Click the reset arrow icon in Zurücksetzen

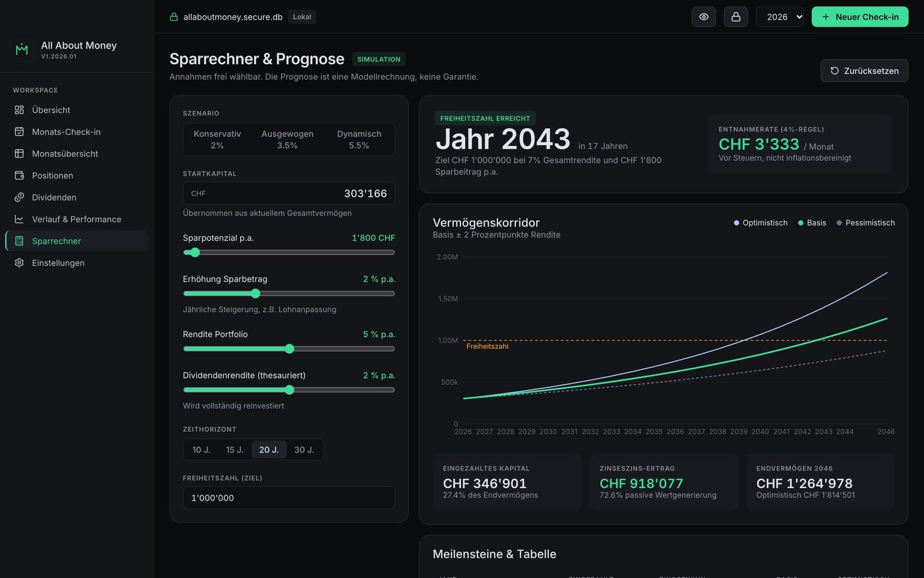pos(834,71)
